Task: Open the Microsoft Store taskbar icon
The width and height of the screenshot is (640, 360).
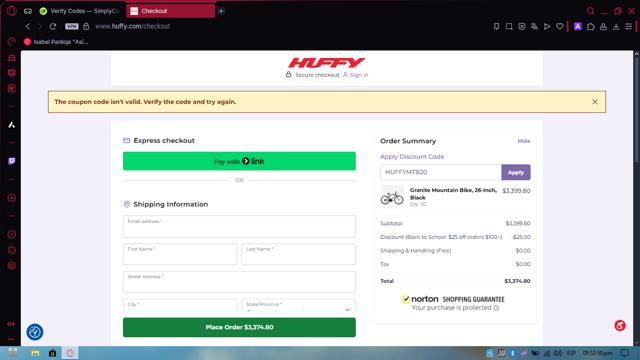Action: [52, 353]
